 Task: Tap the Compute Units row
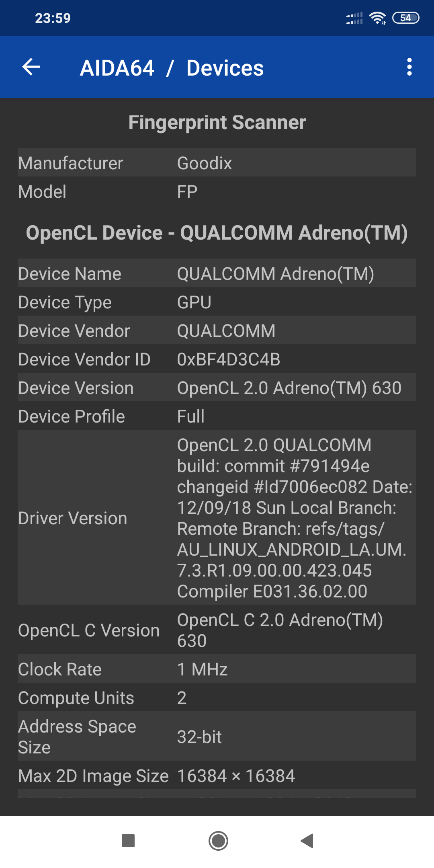tap(217, 698)
